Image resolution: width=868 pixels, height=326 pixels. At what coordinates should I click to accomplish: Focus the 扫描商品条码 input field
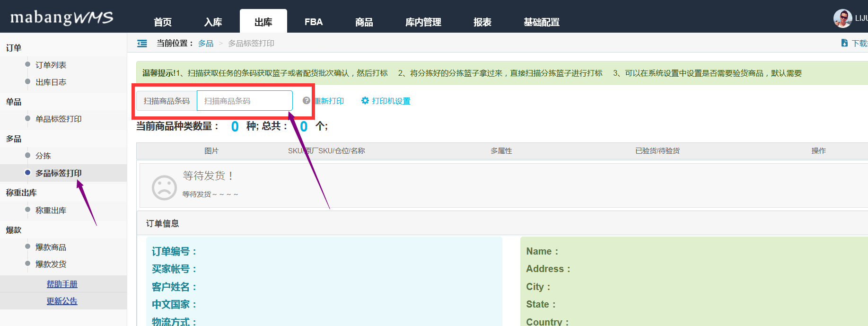click(x=245, y=101)
